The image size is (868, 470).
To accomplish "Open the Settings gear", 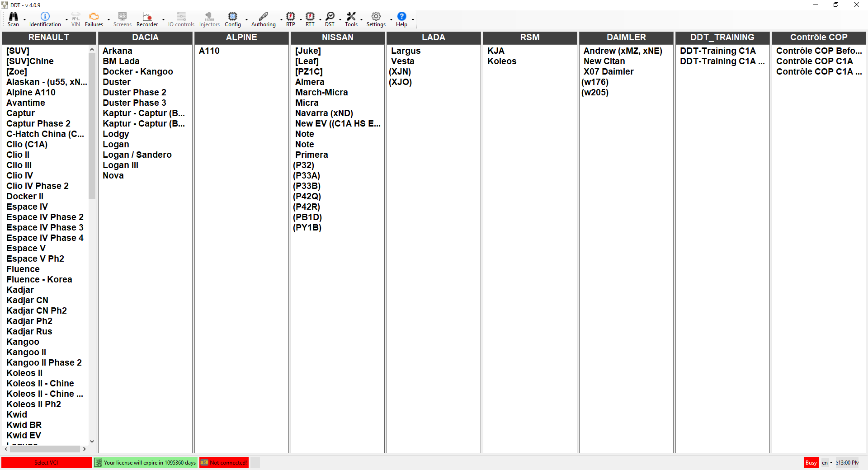I will coord(376,17).
